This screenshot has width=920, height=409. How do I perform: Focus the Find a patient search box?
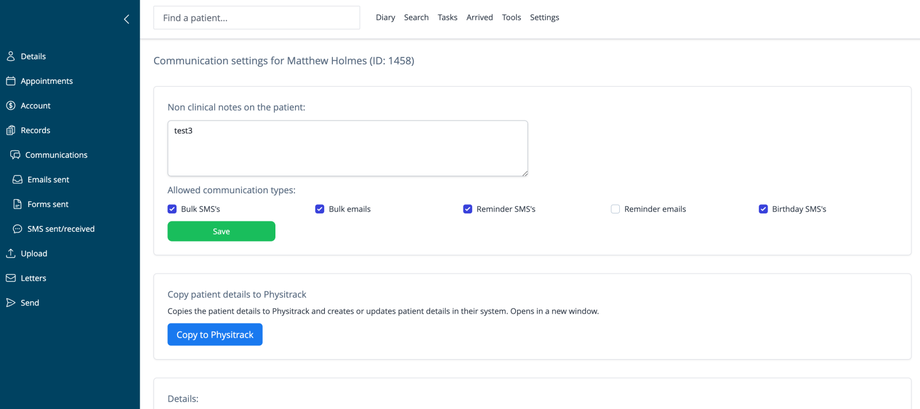point(256,18)
